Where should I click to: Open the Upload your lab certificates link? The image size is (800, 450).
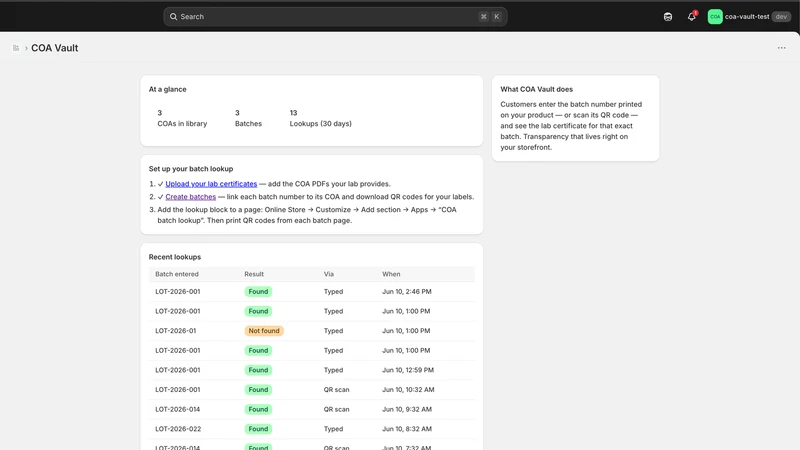click(211, 184)
